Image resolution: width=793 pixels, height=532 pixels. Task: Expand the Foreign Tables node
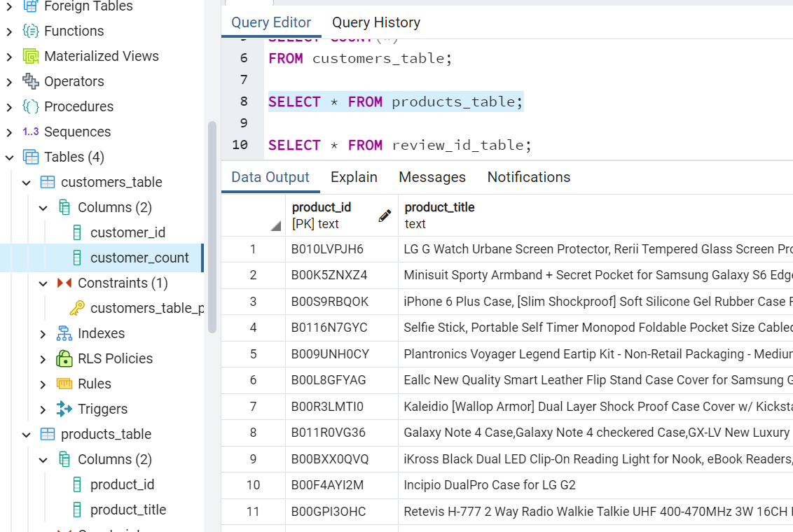point(9,6)
